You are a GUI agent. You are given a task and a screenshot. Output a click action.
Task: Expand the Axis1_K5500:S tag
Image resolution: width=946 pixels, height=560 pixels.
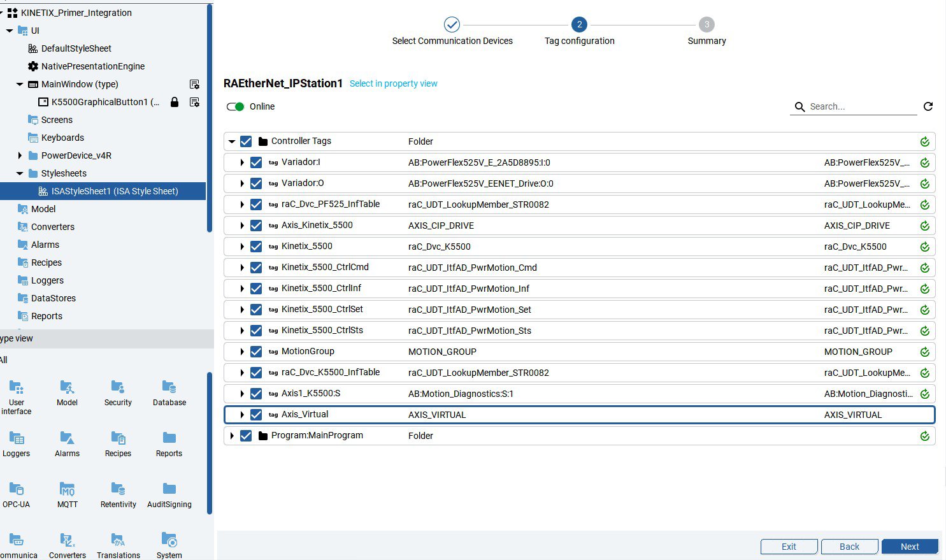point(242,394)
